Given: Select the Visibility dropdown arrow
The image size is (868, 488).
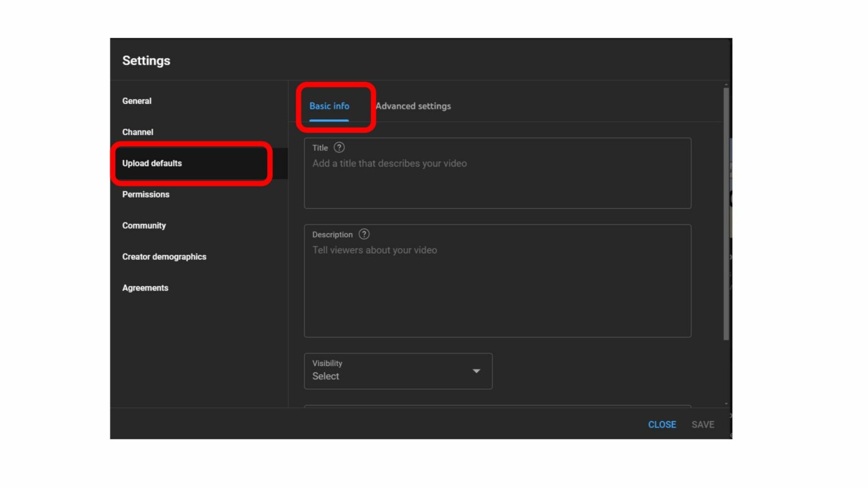Looking at the screenshot, I should point(476,371).
